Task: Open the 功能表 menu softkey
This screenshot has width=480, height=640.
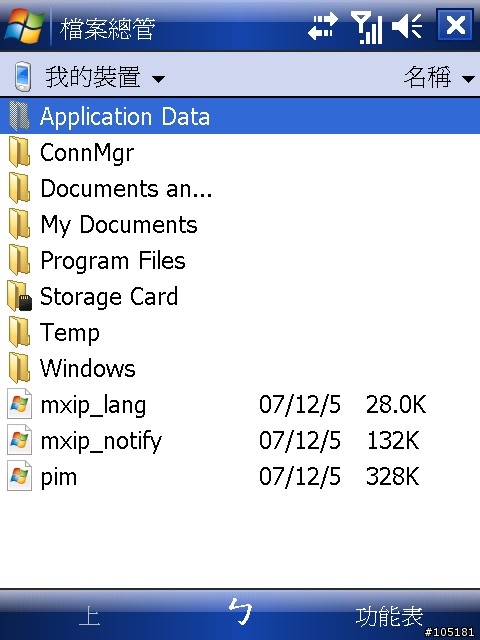Action: tap(389, 616)
